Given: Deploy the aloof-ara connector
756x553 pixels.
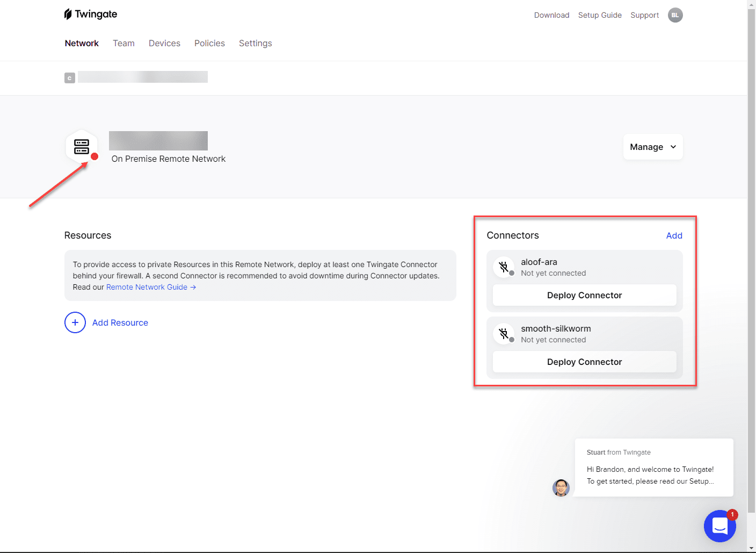Looking at the screenshot, I should 584,295.
